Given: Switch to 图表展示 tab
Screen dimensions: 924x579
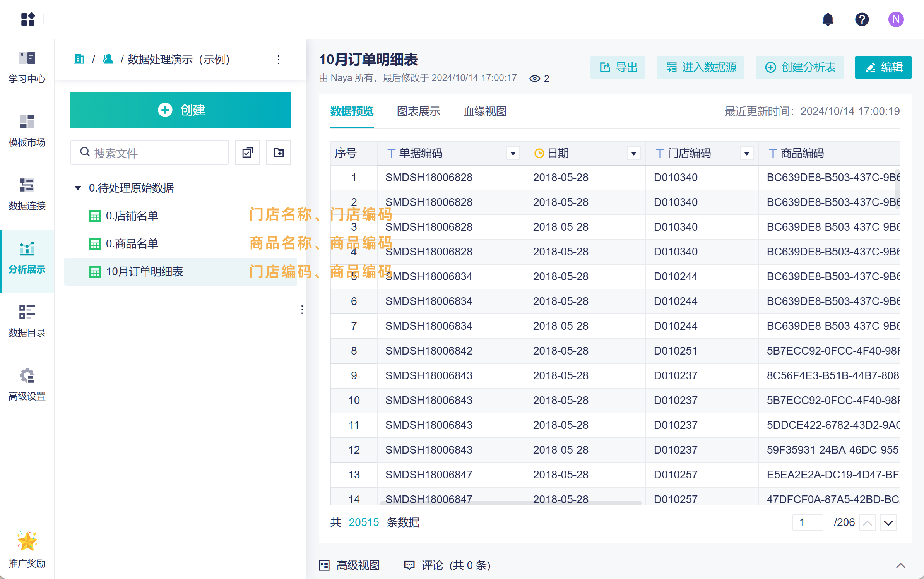Looking at the screenshot, I should [418, 111].
